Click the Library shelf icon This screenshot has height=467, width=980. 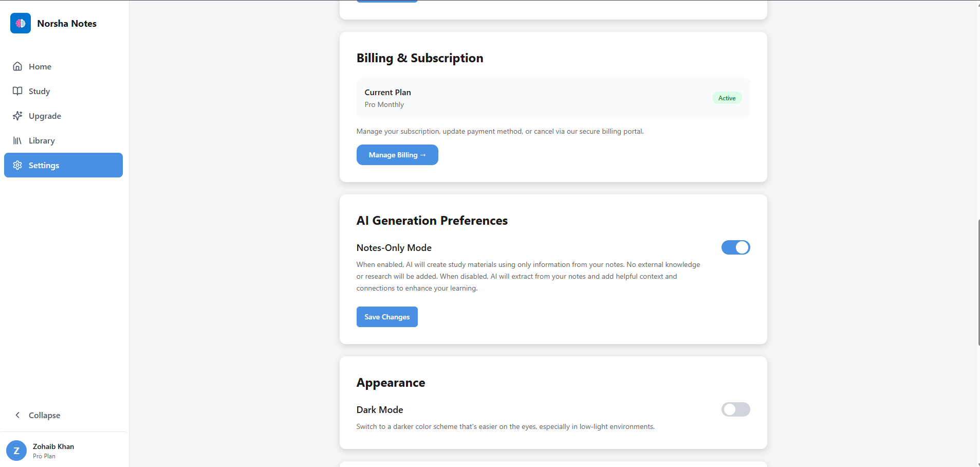17,140
